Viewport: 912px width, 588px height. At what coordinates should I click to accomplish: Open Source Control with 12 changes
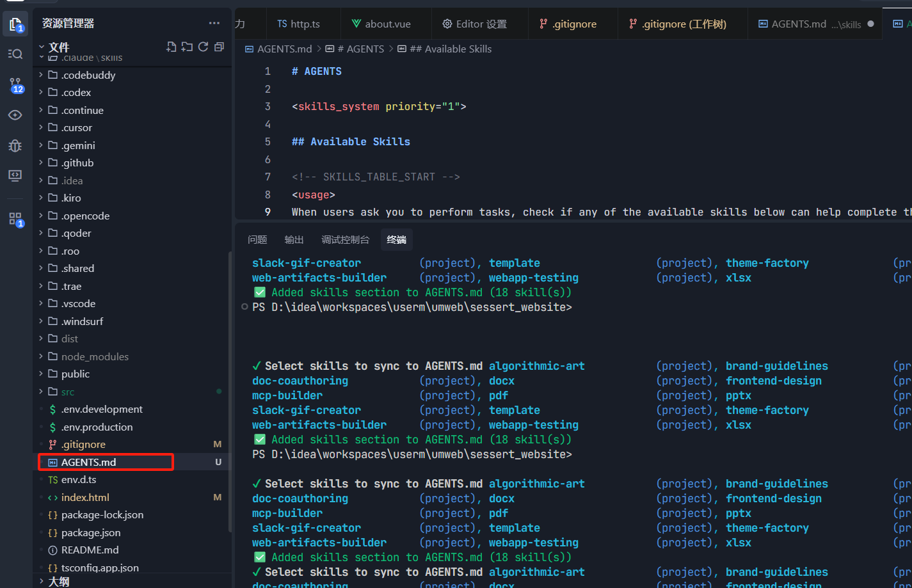(x=15, y=85)
